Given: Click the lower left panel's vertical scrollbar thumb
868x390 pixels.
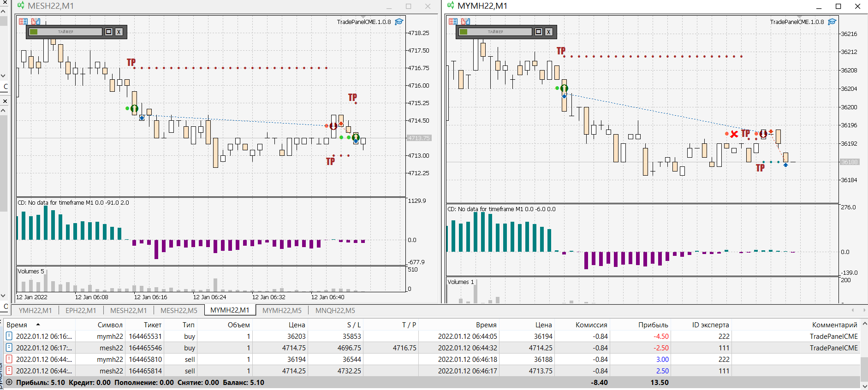Looking at the screenshot, I should pos(4,164).
